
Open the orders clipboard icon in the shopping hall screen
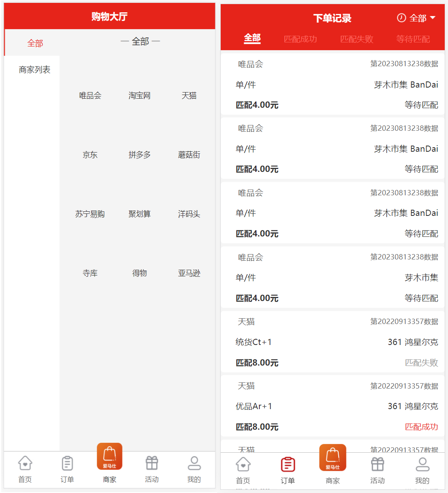click(67, 463)
